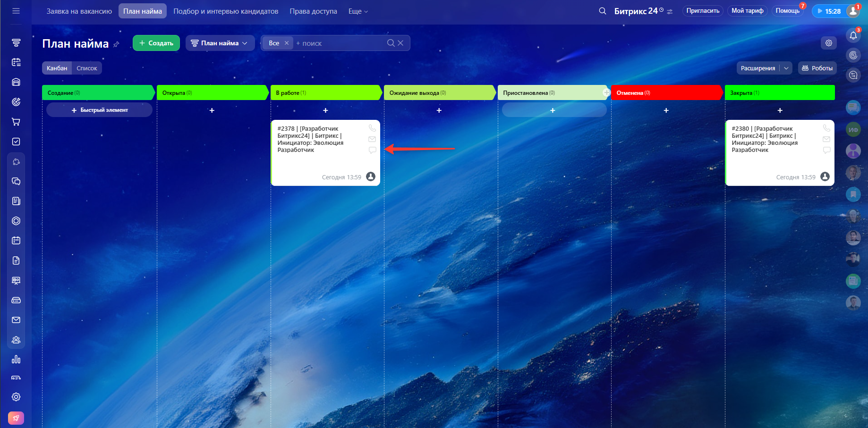Viewport: 868px width, 428px height.
Task: Expand the Еще menu in top navigation
Action: 358,11
